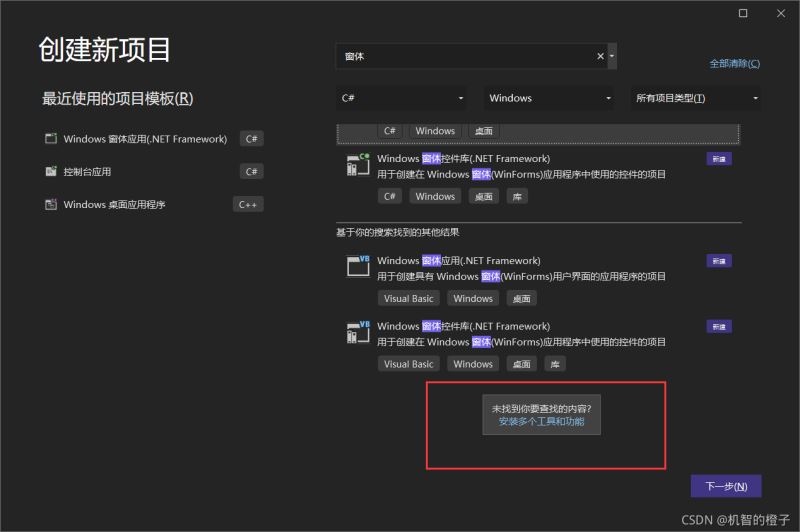This screenshot has height=532, width=800.
Task: Open the Windows platform filter dropdown
Action: (x=549, y=98)
